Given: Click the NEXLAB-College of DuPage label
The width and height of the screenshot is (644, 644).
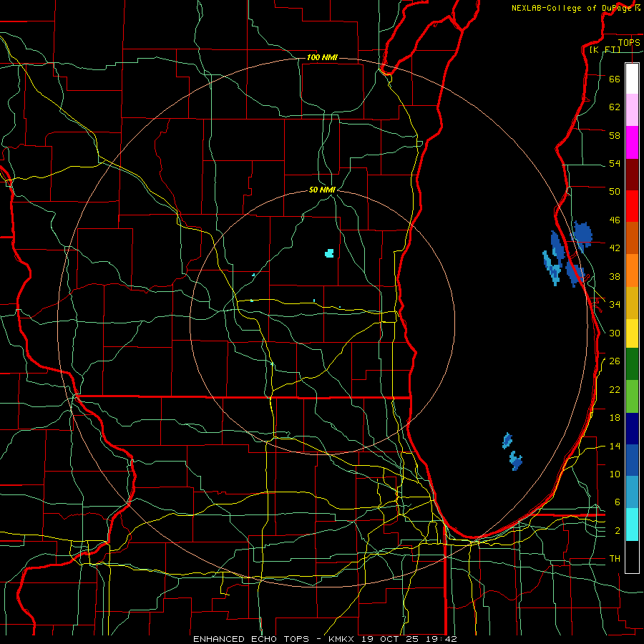Looking at the screenshot, I should pyautogui.click(x=573, y=8).
